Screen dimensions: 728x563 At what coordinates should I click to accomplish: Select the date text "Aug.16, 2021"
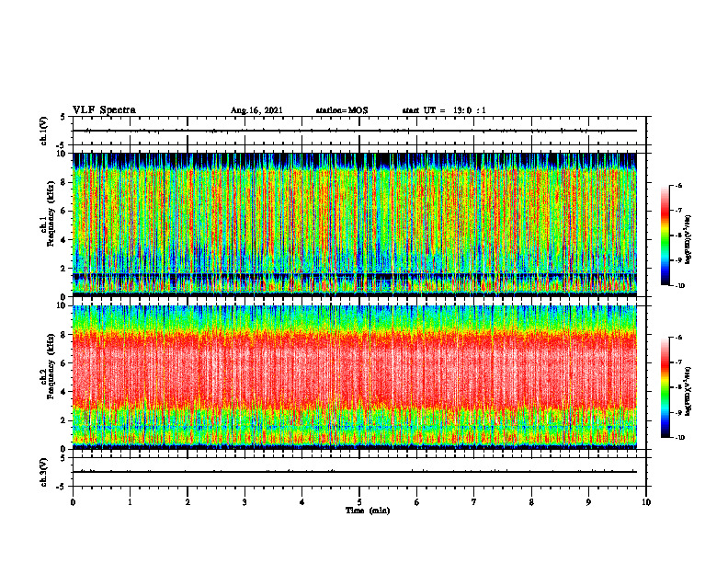point(256,110)
